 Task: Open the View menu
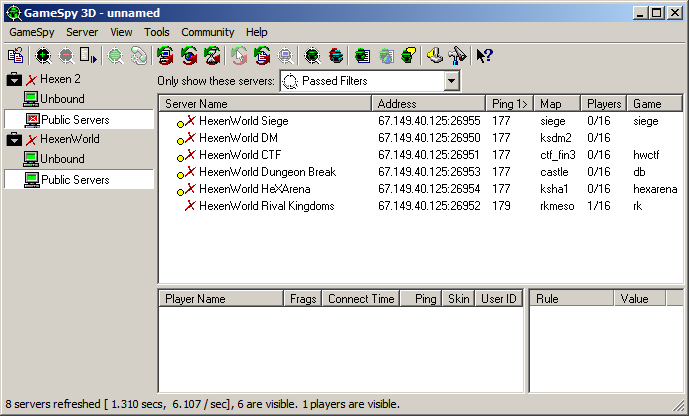[121, 32]
